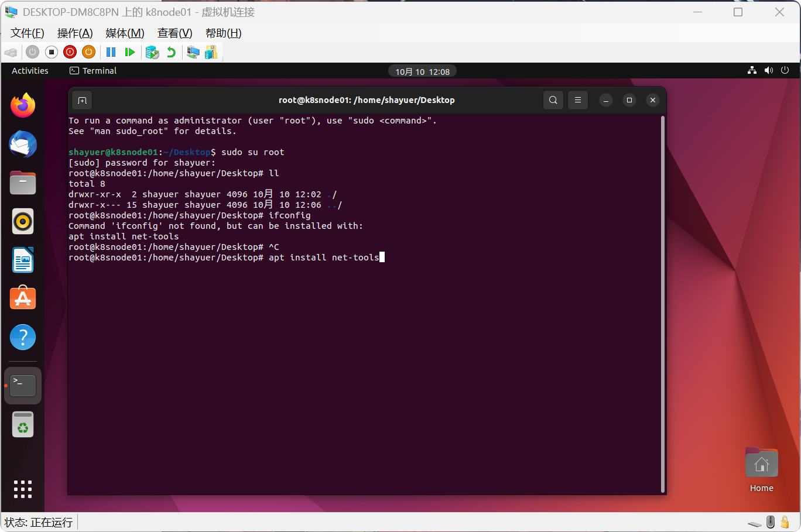Open LibreOffice Writer from the dock
Screen dimensions: 801x532
coord(23,260)
